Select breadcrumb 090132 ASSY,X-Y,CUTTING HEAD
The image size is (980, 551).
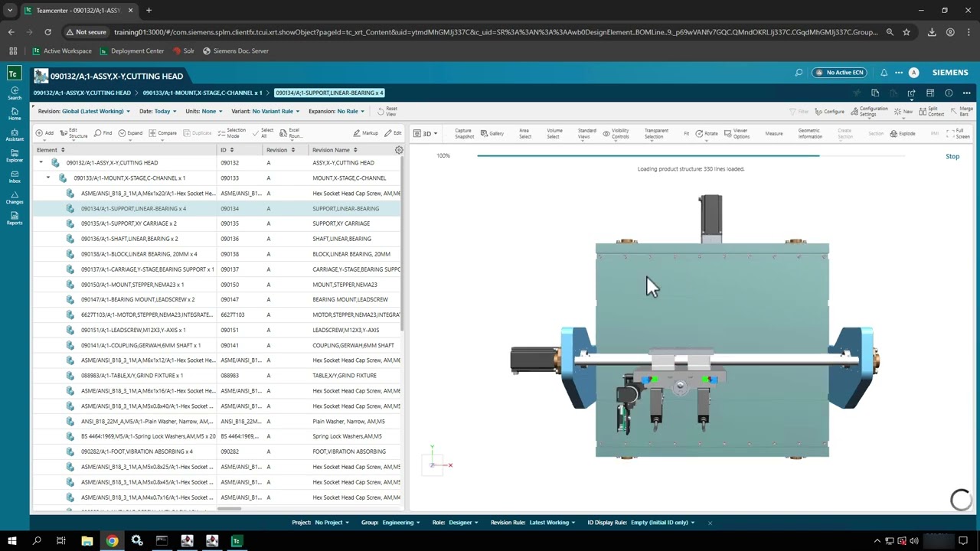pyautogui.click(x=82, y=93)
